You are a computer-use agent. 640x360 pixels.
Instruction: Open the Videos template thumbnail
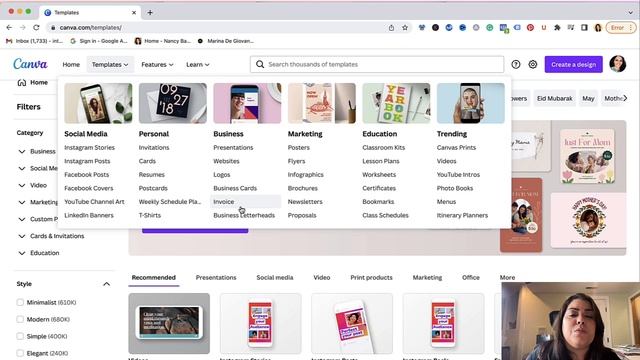[169, 323]
